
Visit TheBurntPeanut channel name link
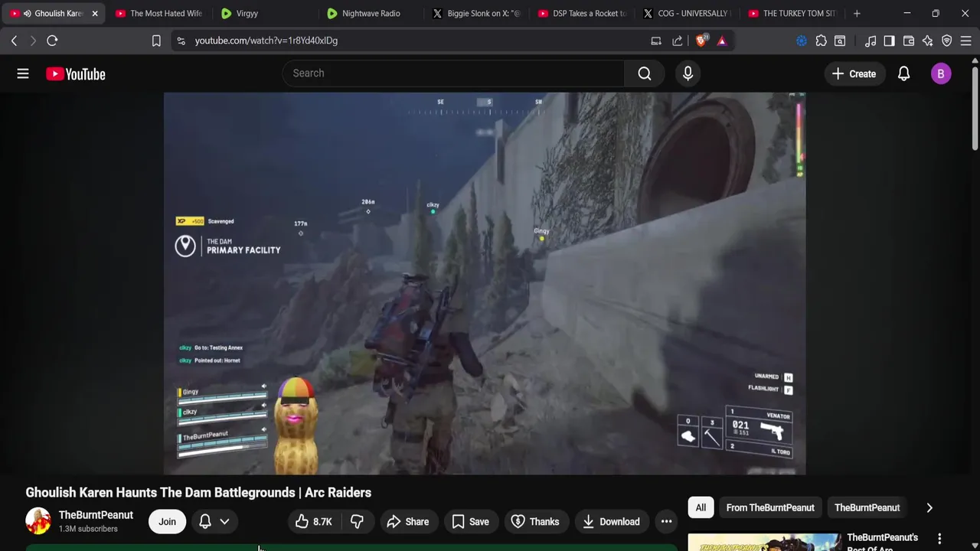tap(96, 515)
